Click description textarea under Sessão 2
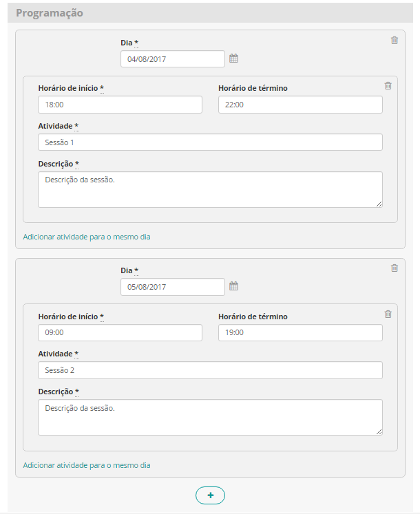Image resolution: width=420 pixels, height=514 pixels. (210, 417)
